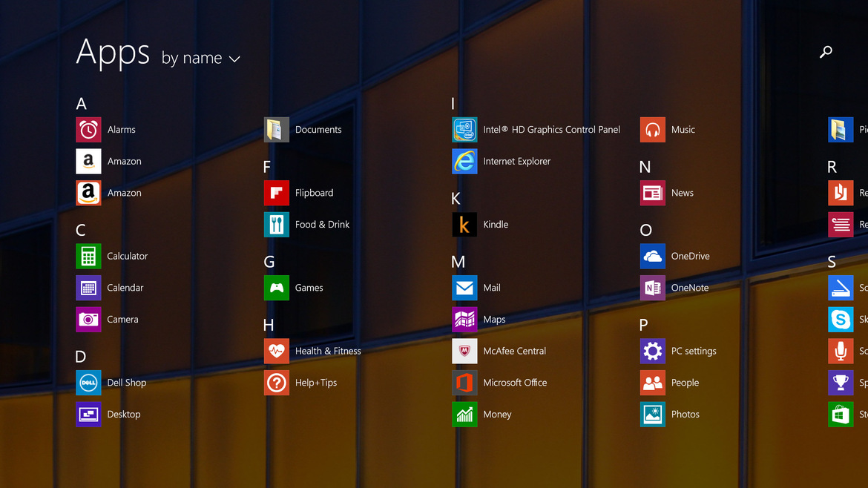Screen dimensions: 868x488
Task: Open the app with the orange microphone icon
Action: (841, 351)
